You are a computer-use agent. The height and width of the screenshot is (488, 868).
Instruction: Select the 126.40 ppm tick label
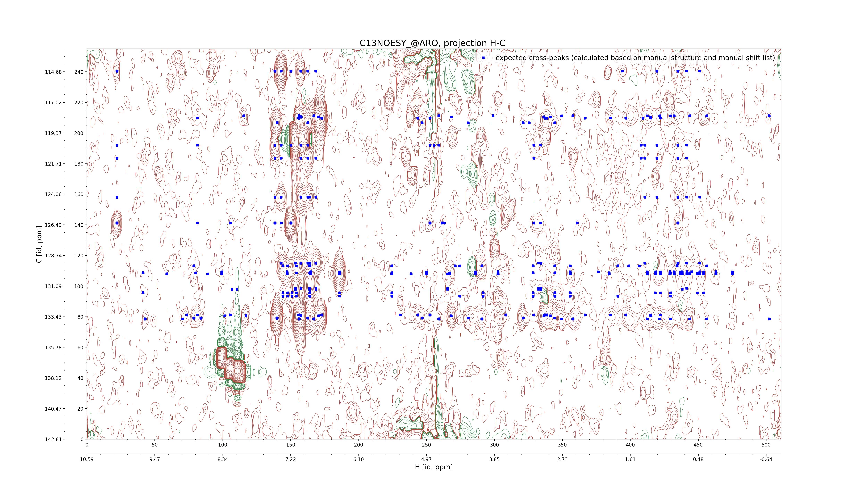(53, 225)
